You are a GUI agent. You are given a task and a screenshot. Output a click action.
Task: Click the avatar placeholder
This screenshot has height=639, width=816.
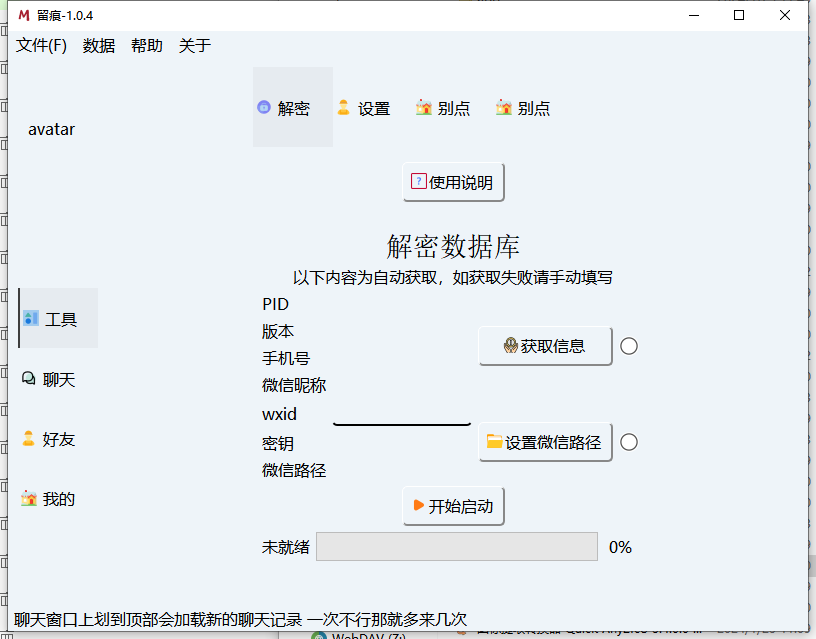[x=51, y=129]
